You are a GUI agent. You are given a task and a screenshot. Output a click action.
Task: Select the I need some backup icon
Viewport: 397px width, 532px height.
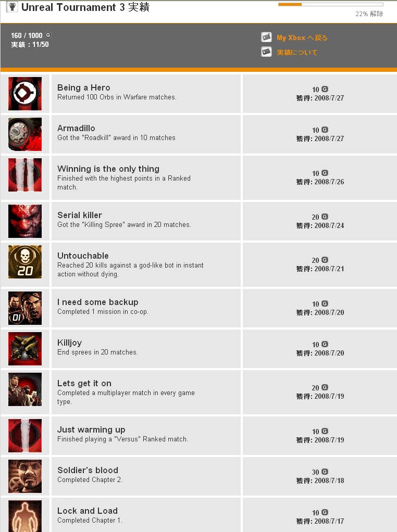click(25, 308)
